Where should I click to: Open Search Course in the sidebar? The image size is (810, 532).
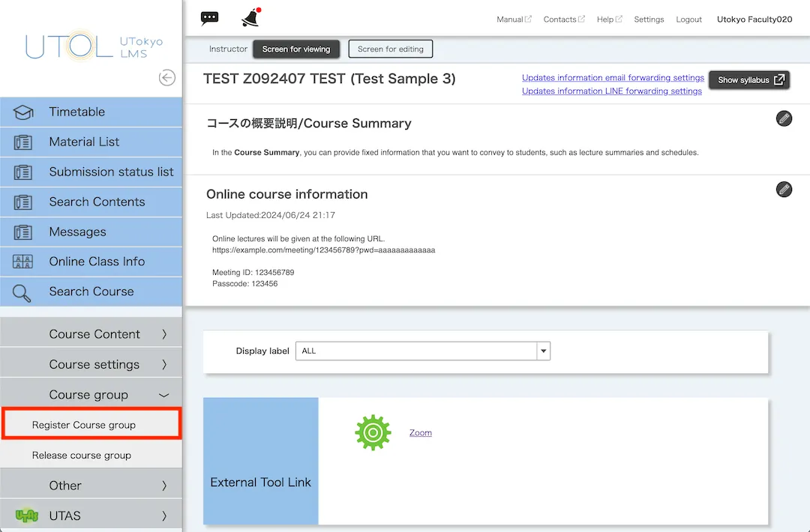[91, 291]
